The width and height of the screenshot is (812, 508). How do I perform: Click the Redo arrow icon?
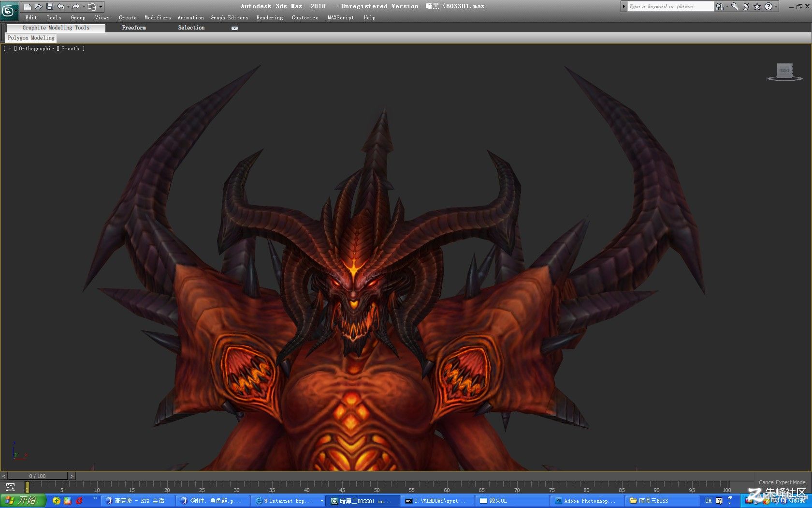75,6
